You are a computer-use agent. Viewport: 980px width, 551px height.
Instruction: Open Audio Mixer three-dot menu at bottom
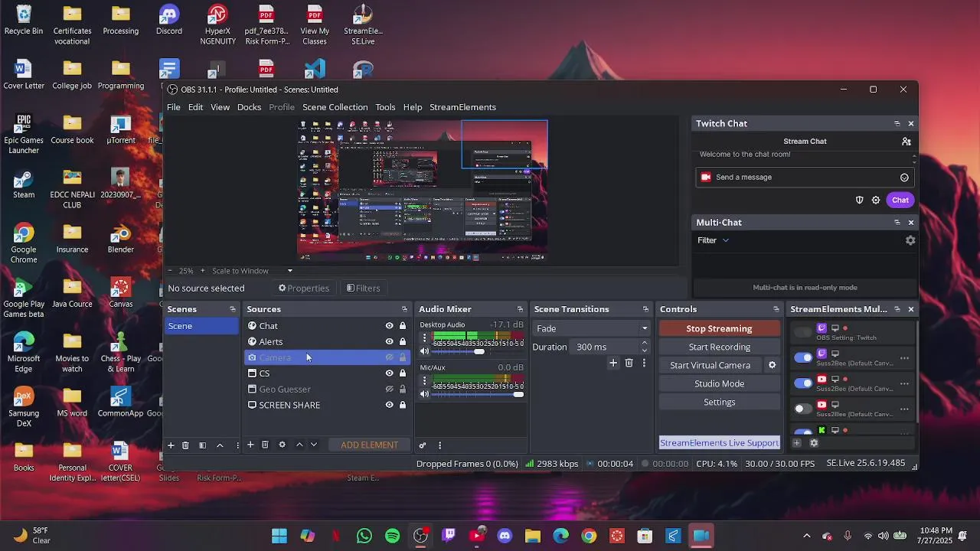tap(439, 445)
